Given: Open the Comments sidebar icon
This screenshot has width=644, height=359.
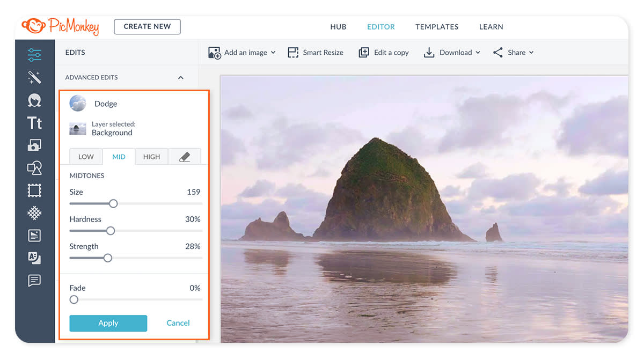Looking at the screenshot, I should click(34, 281).
